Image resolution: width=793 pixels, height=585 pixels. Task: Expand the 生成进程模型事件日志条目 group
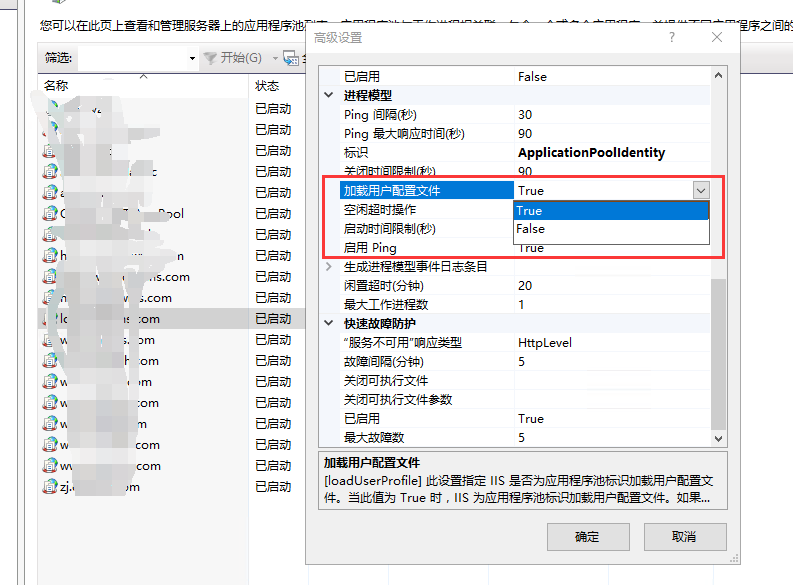tap(330, 267)
